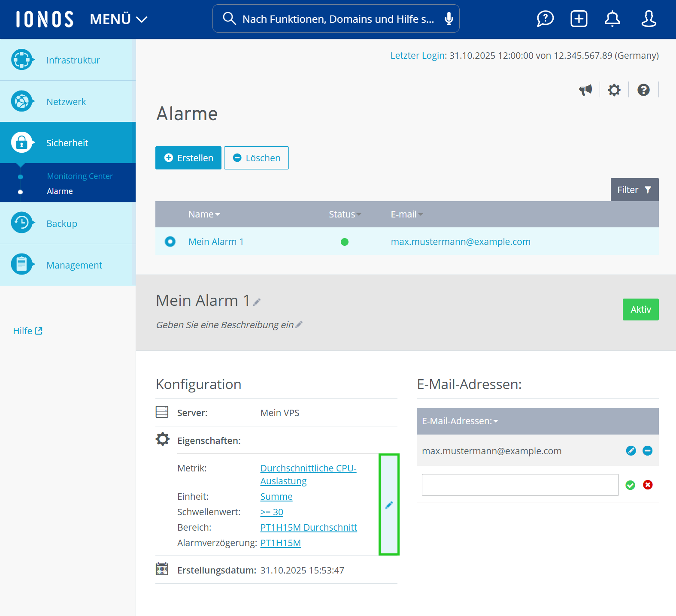Click the Server list icon
The height and width of the screenshot is (616, 676).
(x=162, y=412)
